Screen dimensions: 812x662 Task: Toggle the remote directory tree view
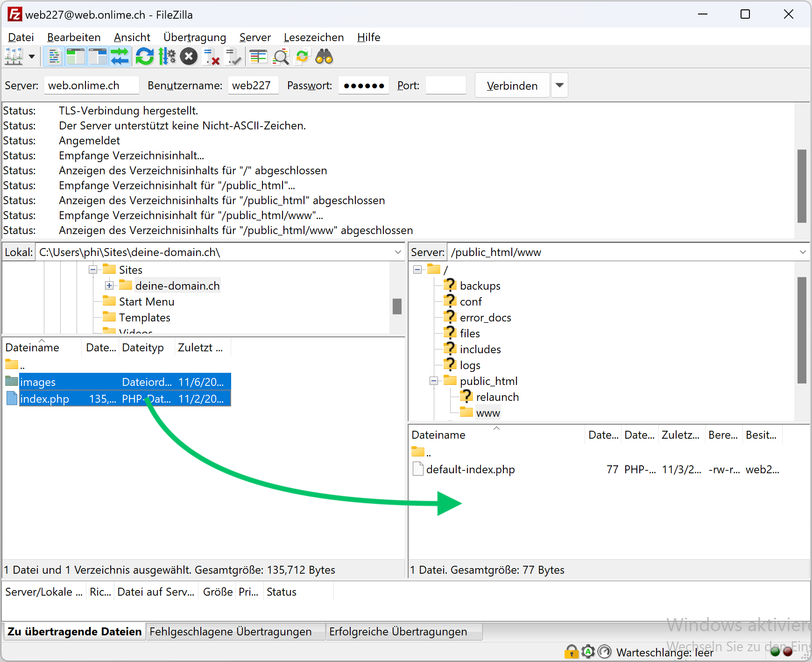(98, 57)
